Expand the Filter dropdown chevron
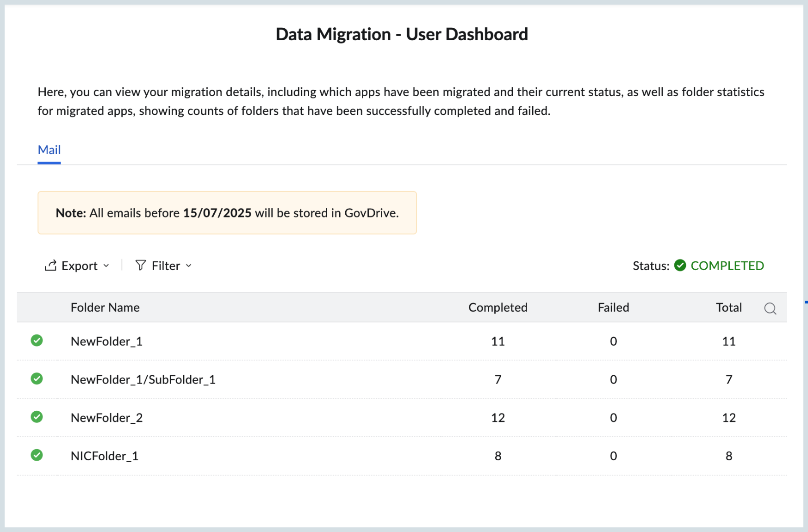The height and width of the screenshot is (532, 808). click(189, 266)
